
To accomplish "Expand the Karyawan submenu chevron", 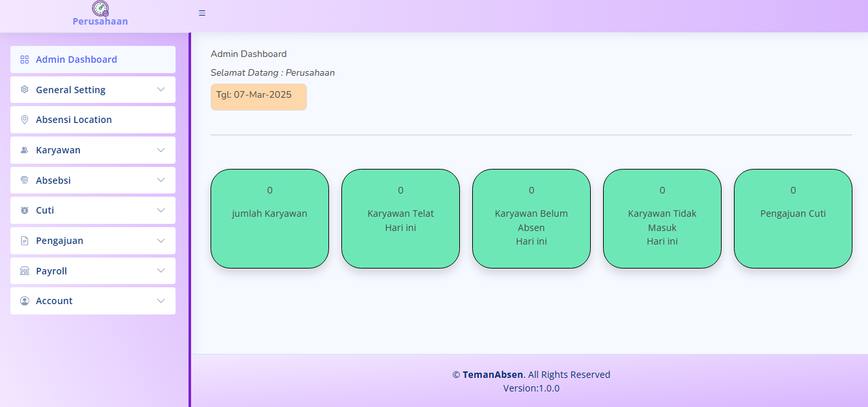I will pyautogui.click(x=161, y=150).
